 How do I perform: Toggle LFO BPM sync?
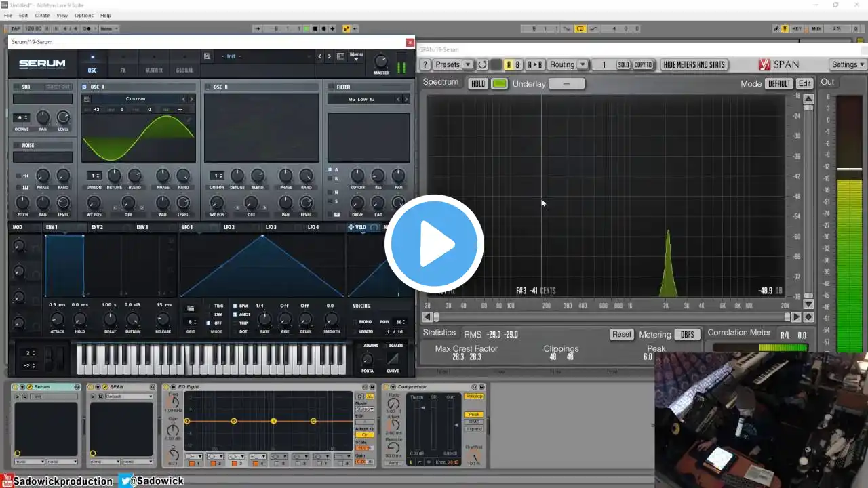(235, 306)
